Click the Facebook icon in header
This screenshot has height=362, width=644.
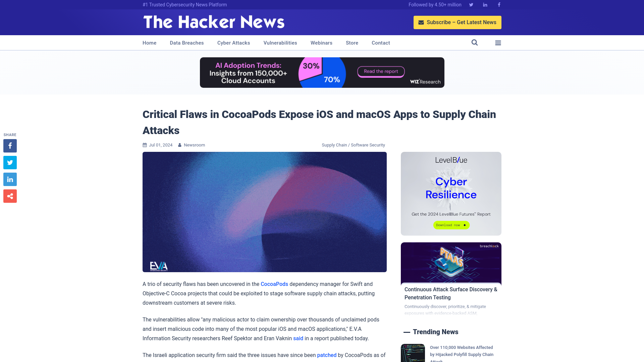[499, 5]
